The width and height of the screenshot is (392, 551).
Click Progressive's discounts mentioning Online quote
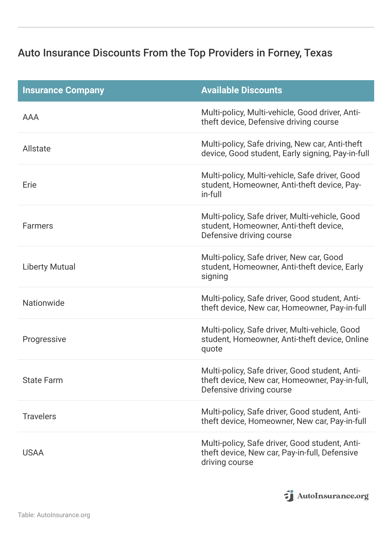point(285,339)
